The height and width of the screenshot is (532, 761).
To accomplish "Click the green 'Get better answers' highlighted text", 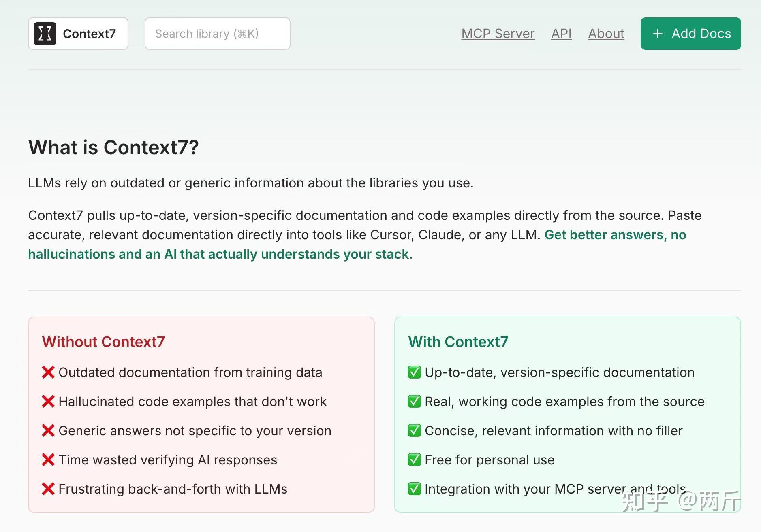I will click(615, 235).
